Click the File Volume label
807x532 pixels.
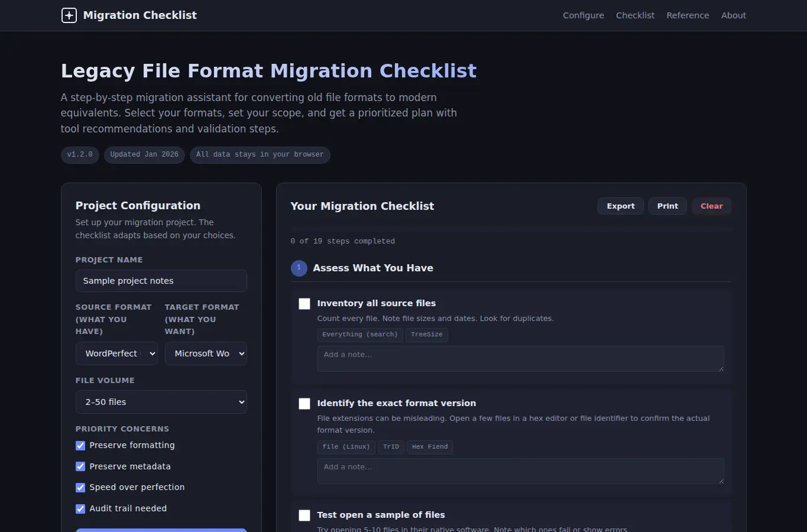click(x=105, y=381)
